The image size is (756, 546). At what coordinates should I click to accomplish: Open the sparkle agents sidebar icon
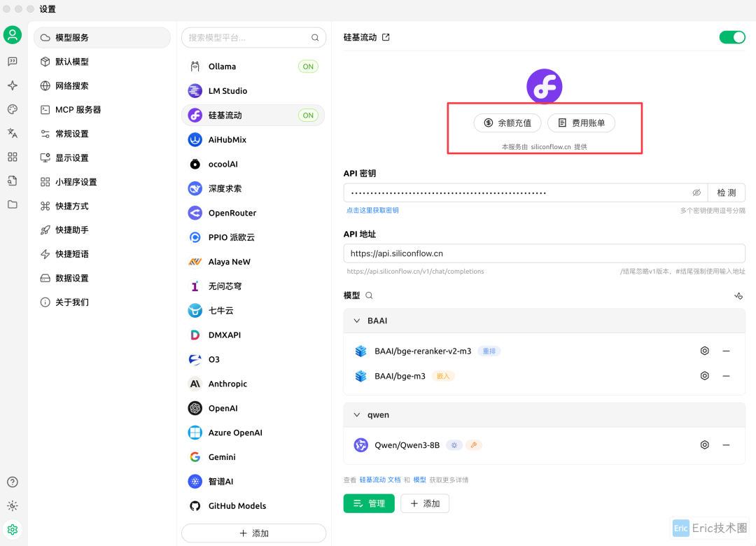tap(13, 85)
